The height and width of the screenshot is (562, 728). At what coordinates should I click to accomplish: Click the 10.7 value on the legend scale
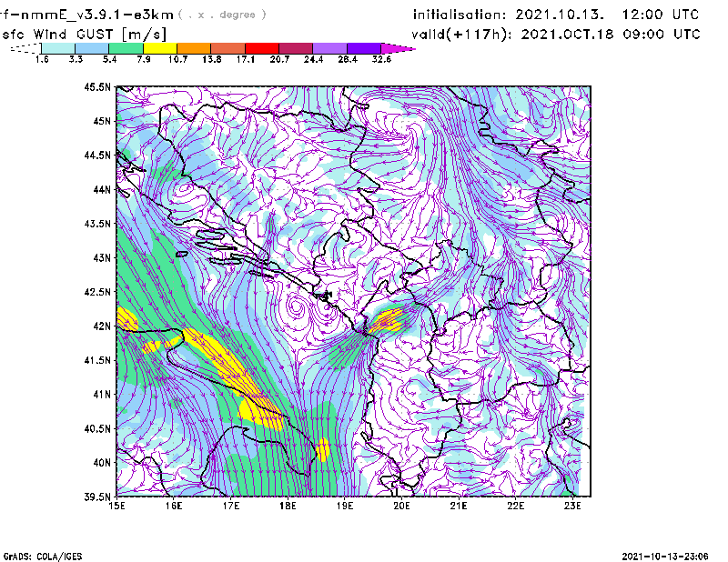[177, 59]
